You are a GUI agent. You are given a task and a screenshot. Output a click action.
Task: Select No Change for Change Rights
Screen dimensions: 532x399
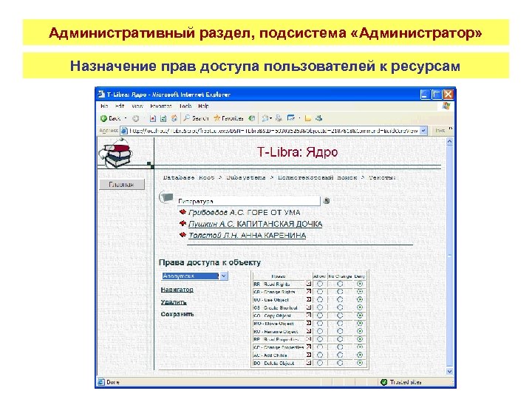340,291
